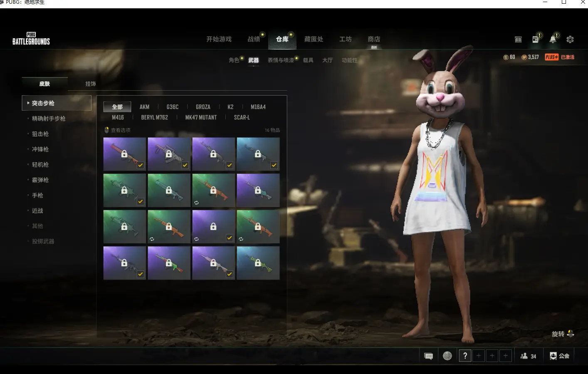
Task: Click the 查看选项 view options hint
Action: pyautogui.click(x=117, y=130)
